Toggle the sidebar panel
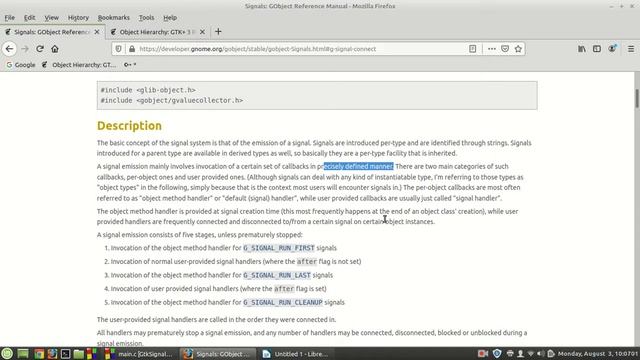Screen dimensions: 640x360 tap(597, 49)
